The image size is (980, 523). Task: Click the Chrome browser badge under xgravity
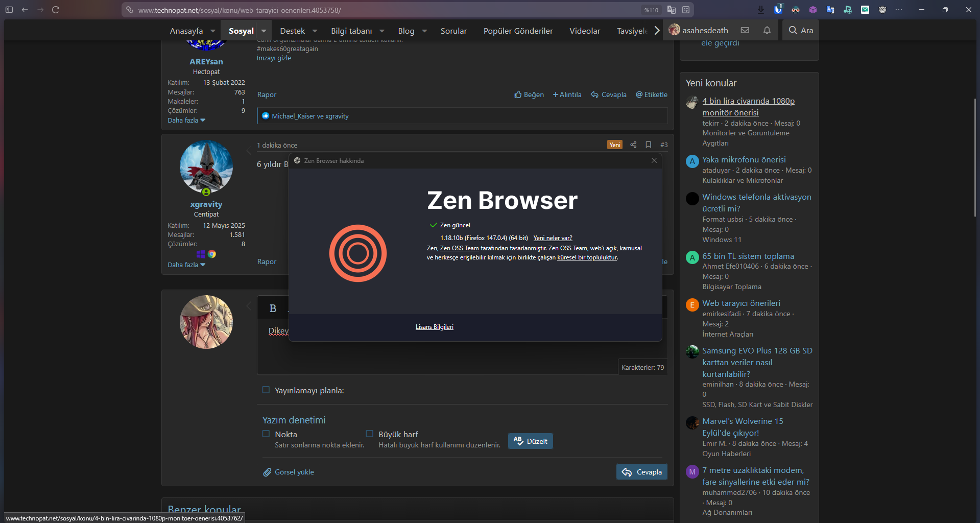(212, 254)
